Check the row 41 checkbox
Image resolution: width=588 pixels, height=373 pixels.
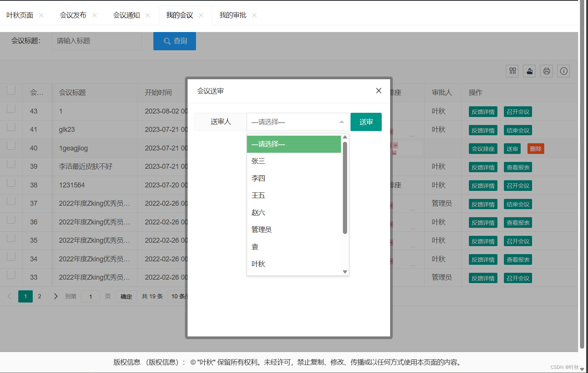coord(11,127)
